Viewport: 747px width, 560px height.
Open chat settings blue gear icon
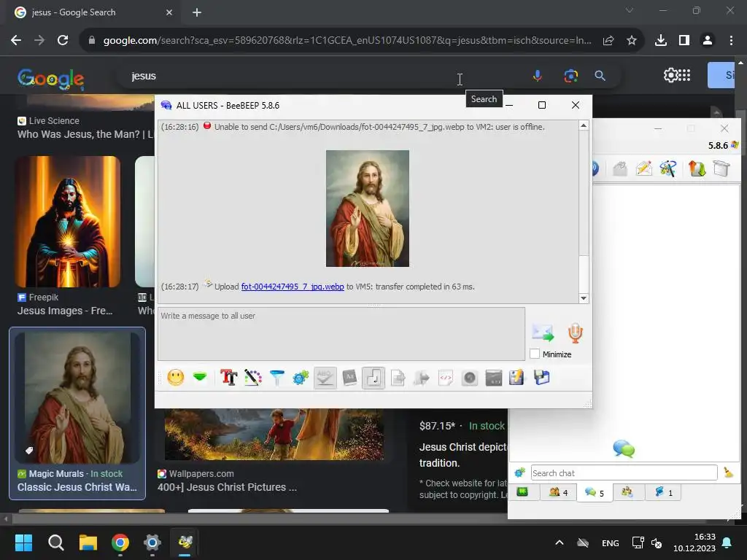coord(301,378)
